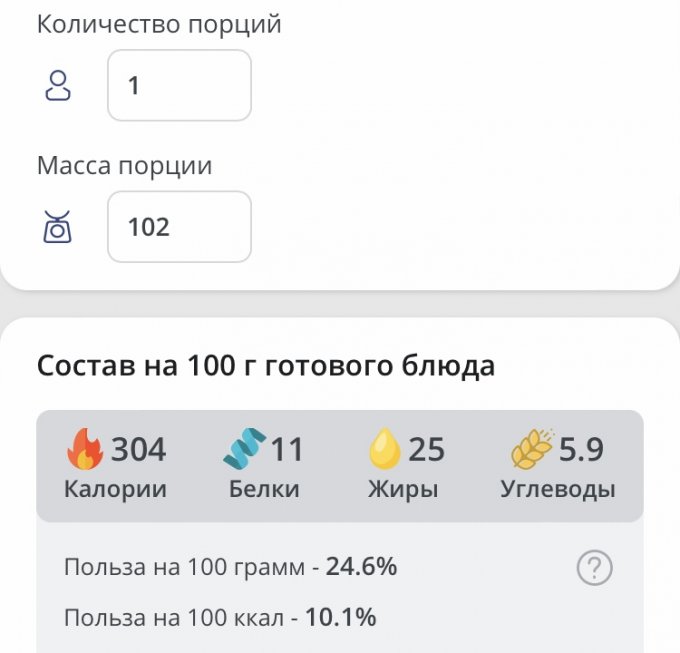Click the wheat carbohydrates icon
This screenshot has width=680, height=653.
coord(533,449)
